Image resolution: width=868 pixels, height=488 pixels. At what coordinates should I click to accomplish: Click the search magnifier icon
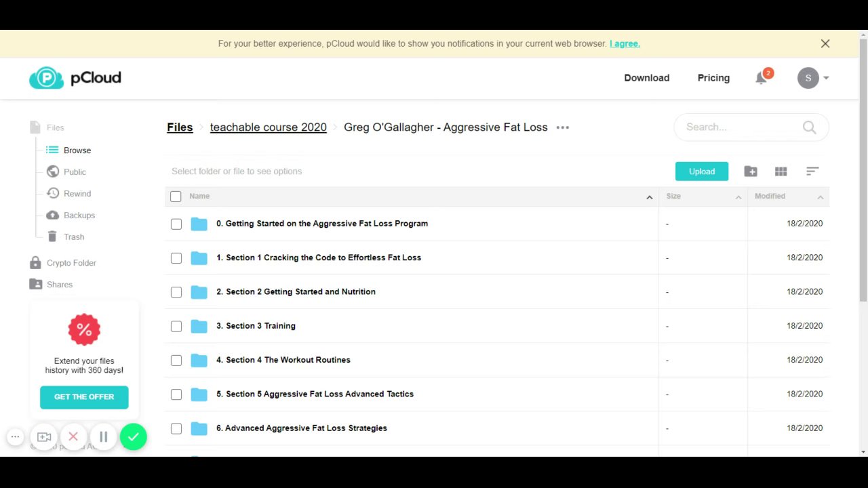click(809, 127)
